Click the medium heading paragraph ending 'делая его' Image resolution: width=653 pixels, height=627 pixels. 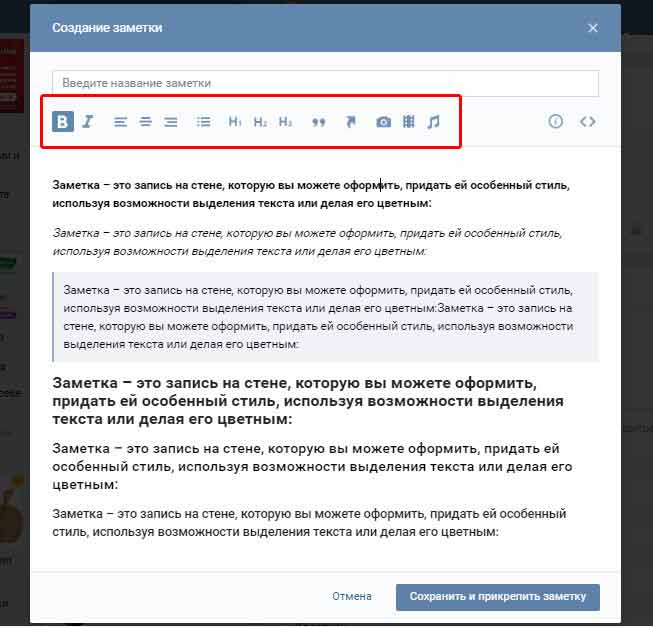point(312,466)
